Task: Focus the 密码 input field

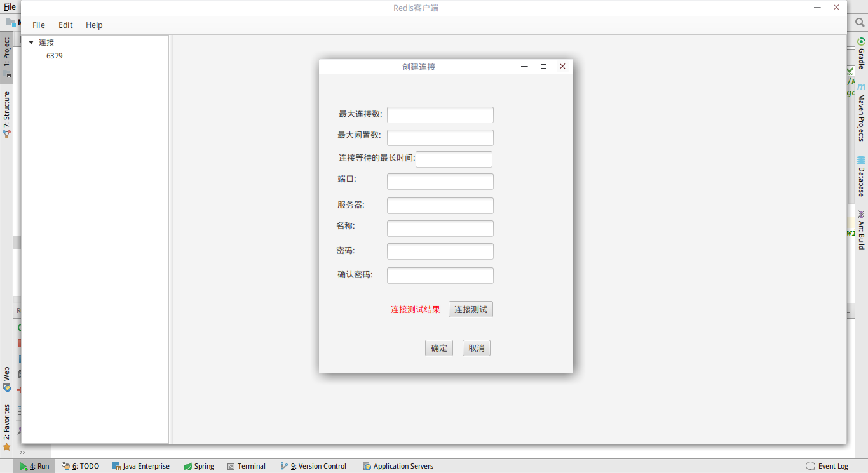Action: (x=440, y=251)
